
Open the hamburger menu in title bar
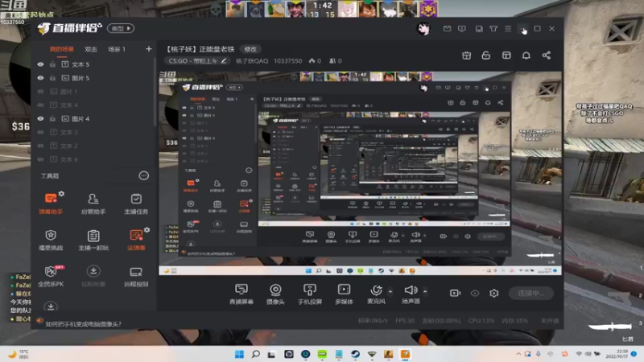(508, 29)
